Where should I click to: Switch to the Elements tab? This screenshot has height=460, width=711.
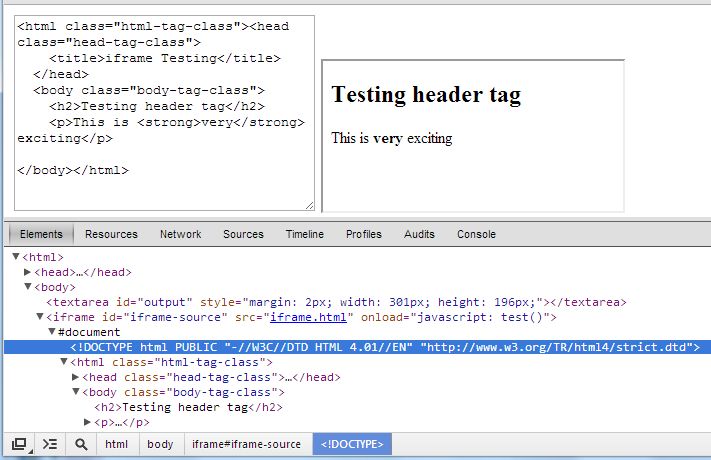pos(41,234)
